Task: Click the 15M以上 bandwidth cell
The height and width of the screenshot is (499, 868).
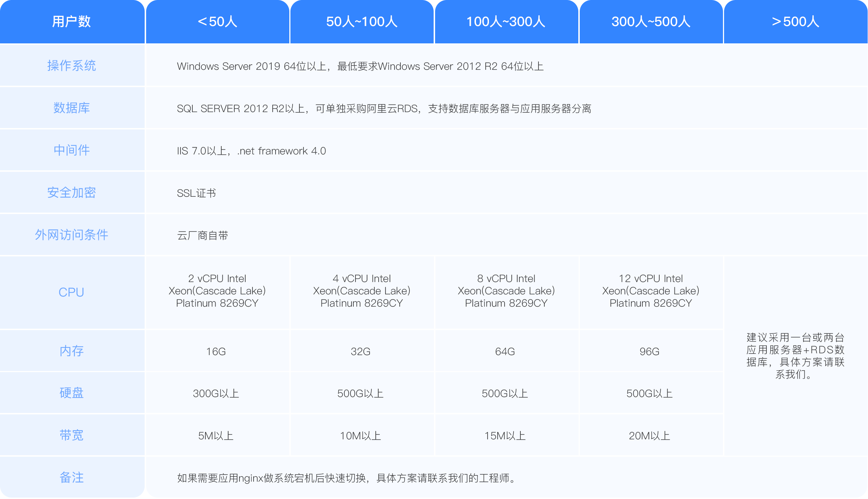Action: click(x=505, y=436)
